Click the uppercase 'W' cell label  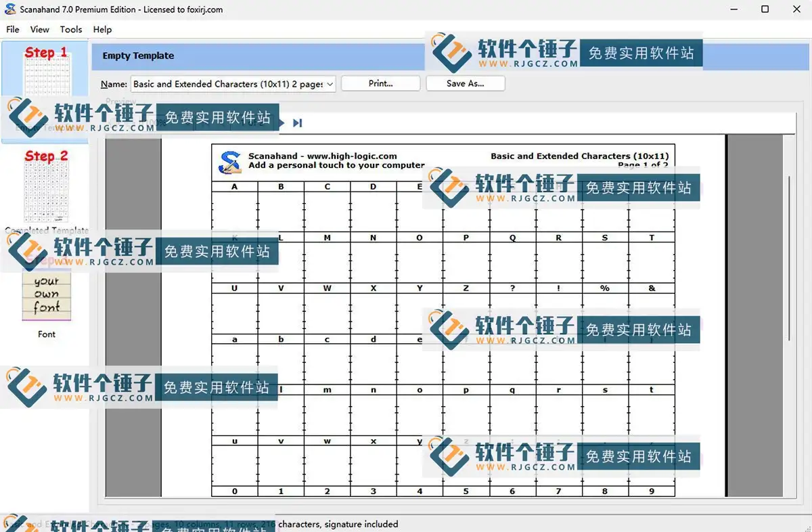327,288
